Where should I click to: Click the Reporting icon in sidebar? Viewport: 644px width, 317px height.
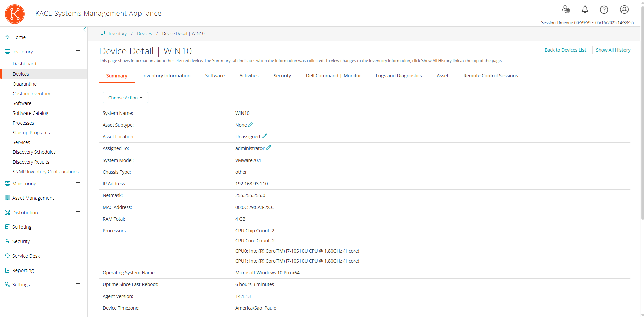tap(7, 270)
